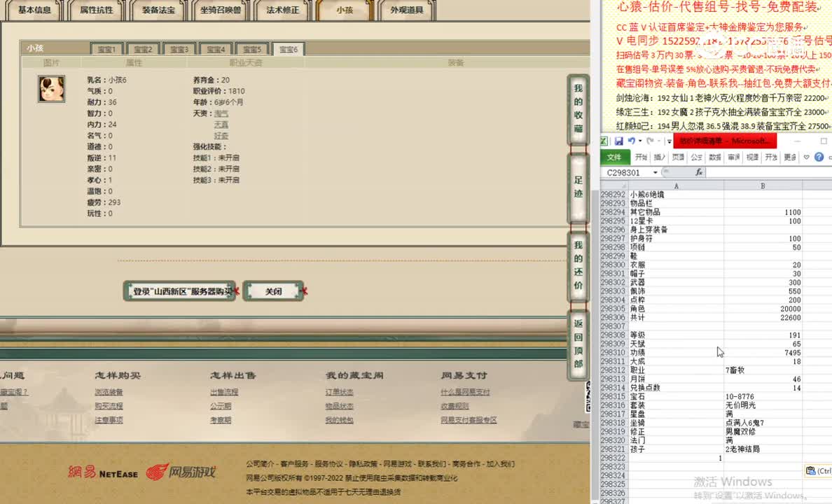This screenshot has height=504, width=832.
Task: Click the Excel application icon at top-left
Action: [604, 141]
